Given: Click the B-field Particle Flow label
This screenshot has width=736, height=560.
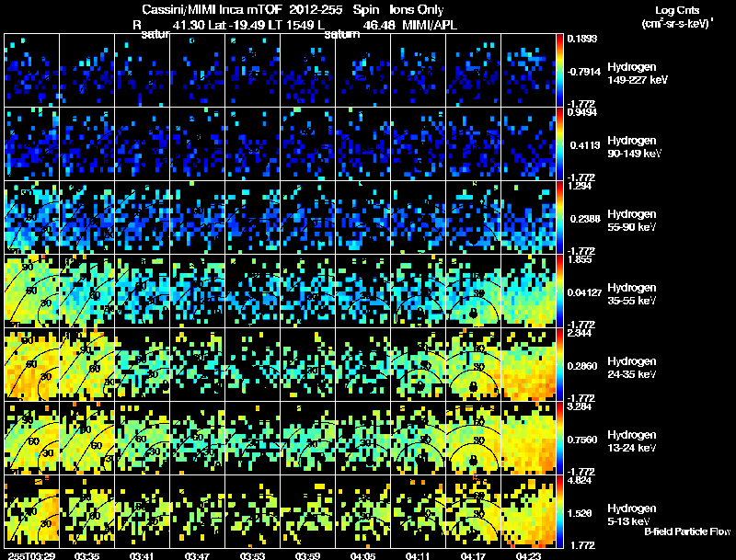Looking at the screenshot, I should [x=687, y=531].
